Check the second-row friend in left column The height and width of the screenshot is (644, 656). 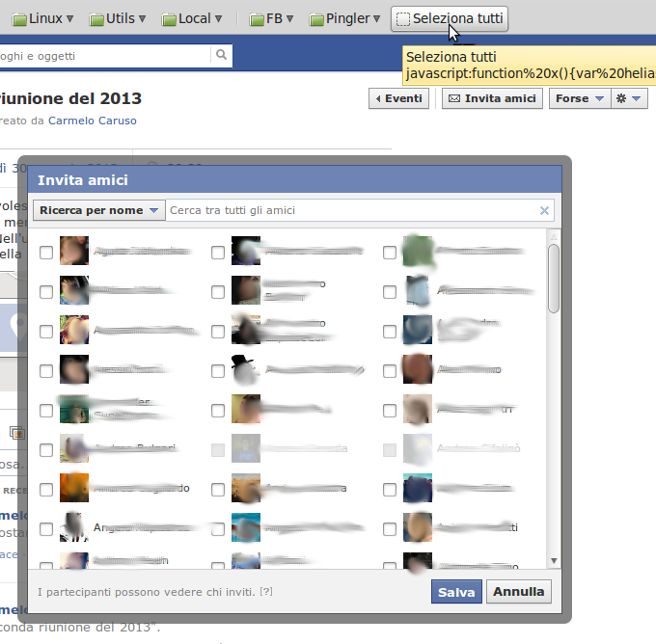coord(46,292)
